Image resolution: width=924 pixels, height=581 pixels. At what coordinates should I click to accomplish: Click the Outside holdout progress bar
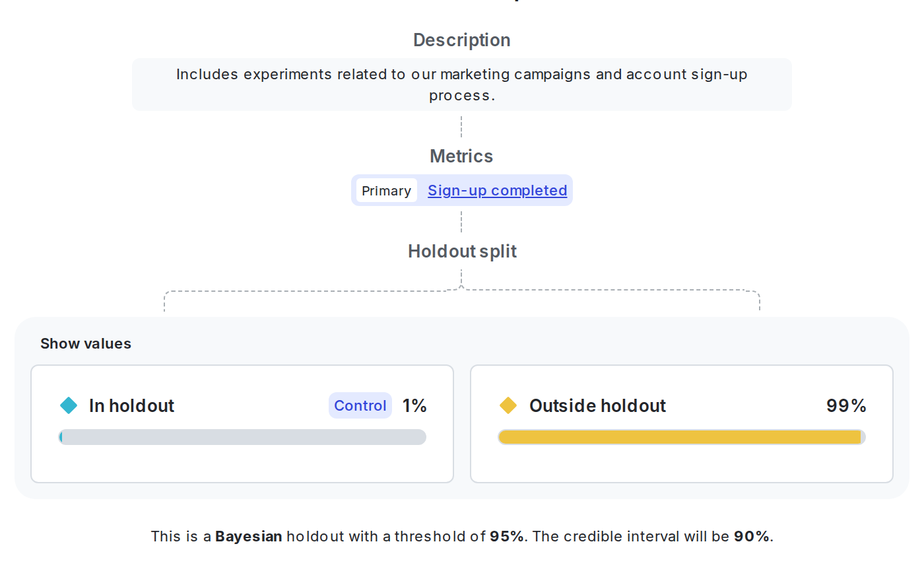click(x=681, y=436)
